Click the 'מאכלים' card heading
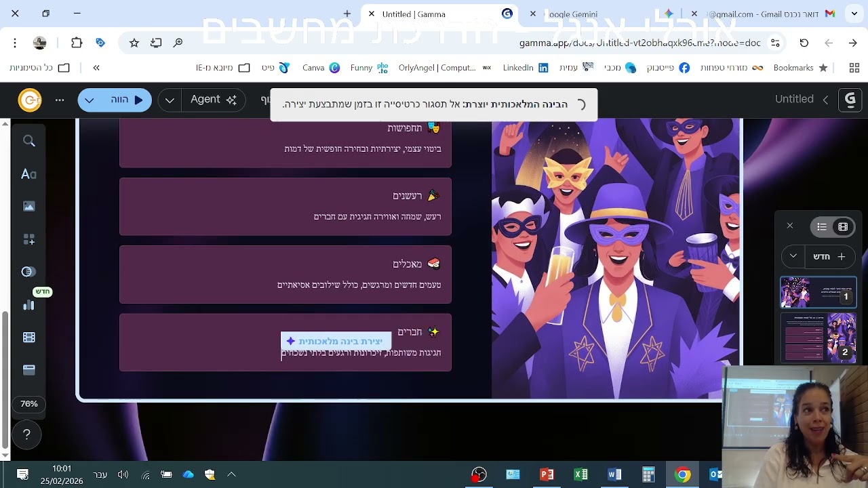Screen dimensions: 868x488 point(407,264)
